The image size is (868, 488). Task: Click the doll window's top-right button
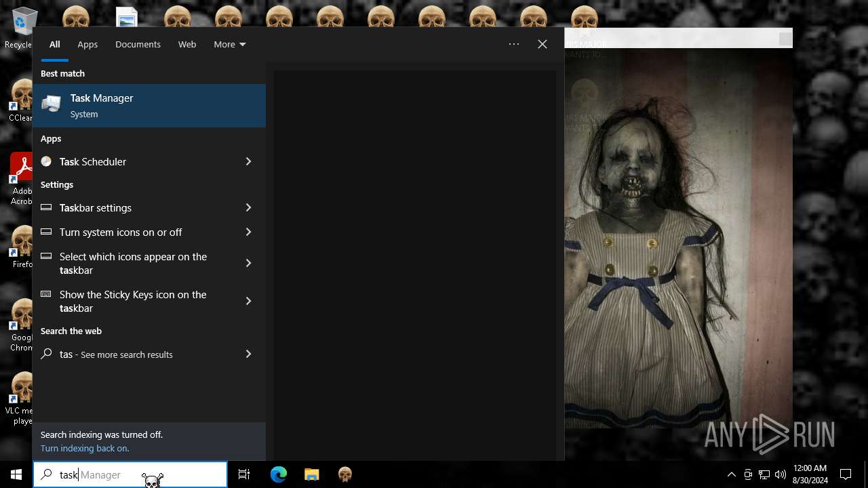pyautogui.click(x=785, y=39)
